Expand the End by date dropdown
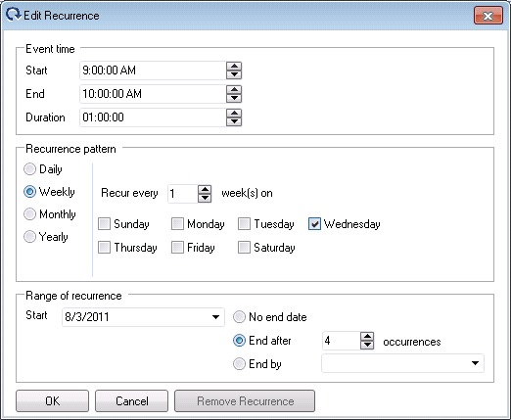This screenshot has width=511, height=420. click(x=475, y=363)
